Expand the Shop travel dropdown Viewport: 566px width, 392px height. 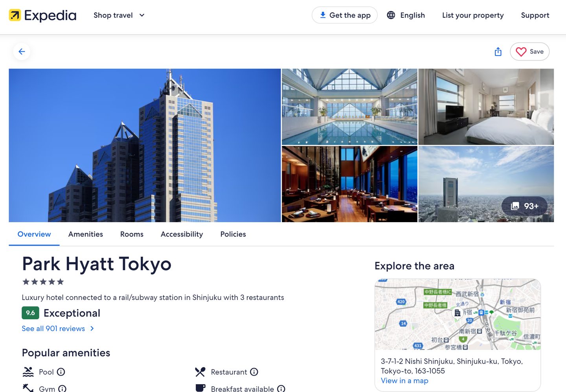(119, 15)
